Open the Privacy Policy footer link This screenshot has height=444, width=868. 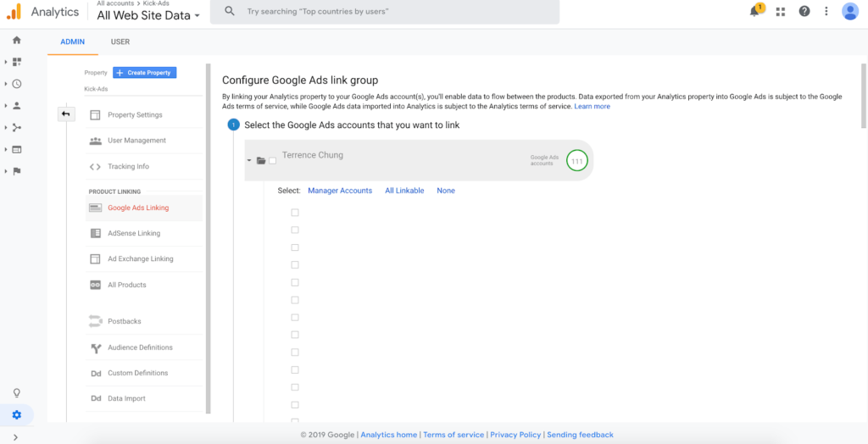(x=515, y=436)
